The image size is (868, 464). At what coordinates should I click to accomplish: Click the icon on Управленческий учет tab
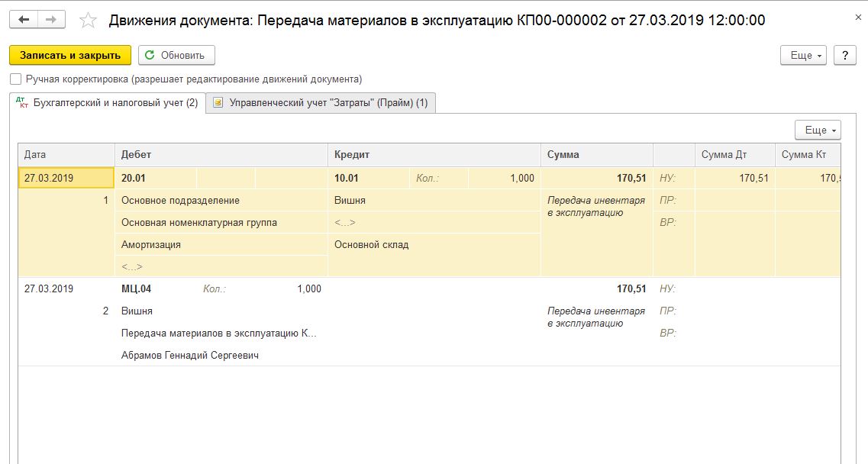pos(218,103)
